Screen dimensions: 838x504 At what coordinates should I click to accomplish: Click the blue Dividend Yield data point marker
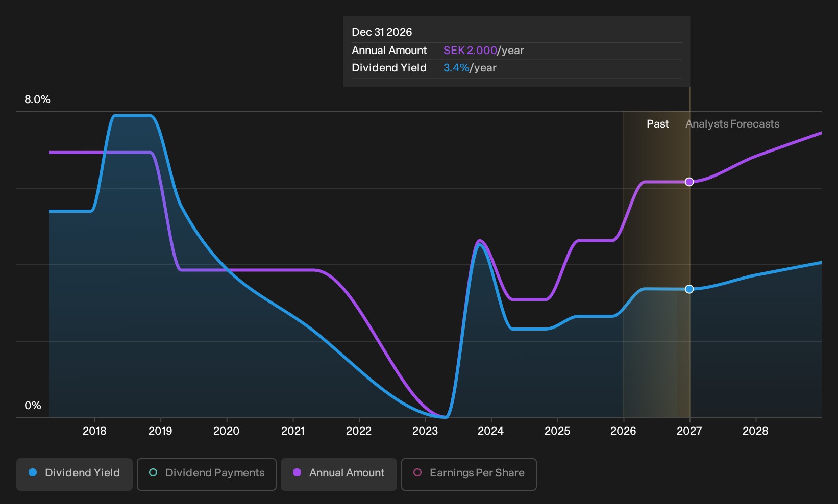click(x=689, y=289)
